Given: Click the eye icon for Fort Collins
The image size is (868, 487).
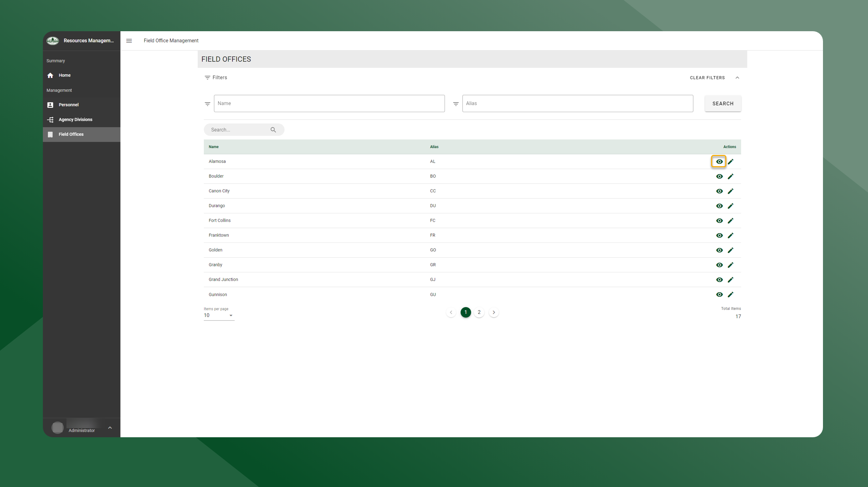Looking at the screenshot, I should click(x=719, y=221).
